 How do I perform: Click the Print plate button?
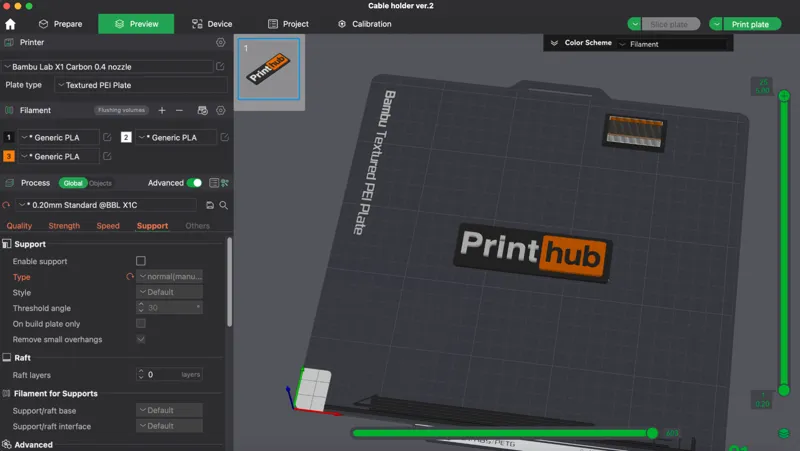coord(751,24)
